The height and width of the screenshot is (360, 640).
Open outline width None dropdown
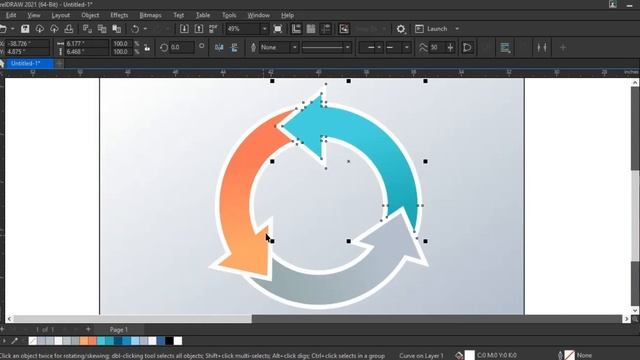click(294, 47)
